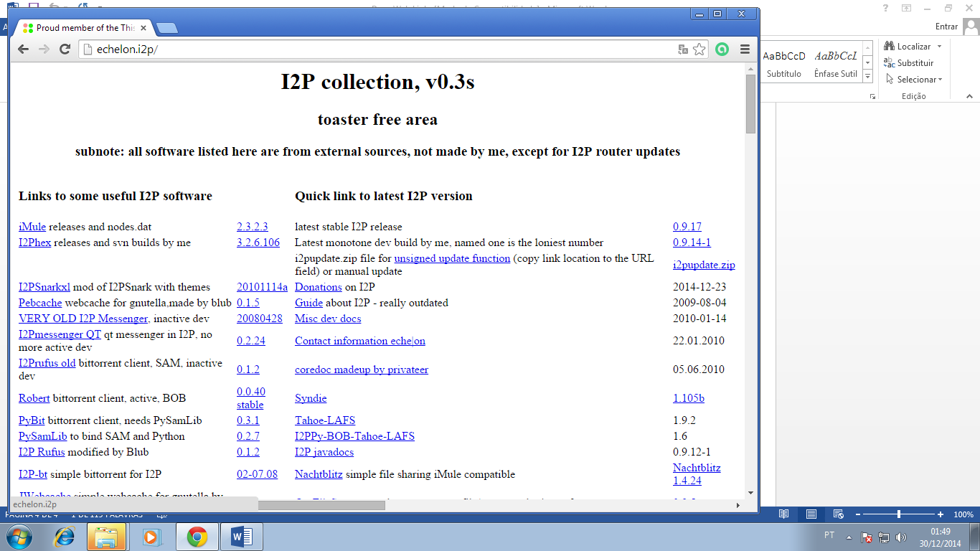Image resolution: width=980 pixels, height=551 pixels.
Task: Open the I2Phex link
Action: 35,242
